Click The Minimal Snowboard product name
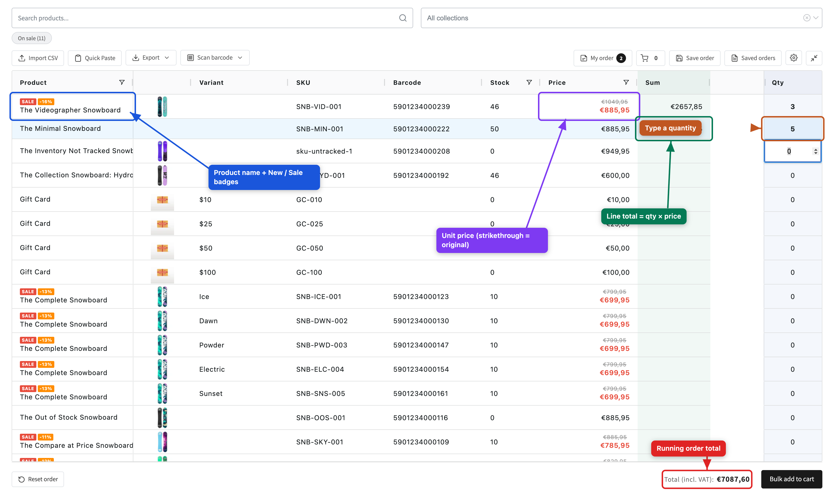This screenshot has width=834, height=504. coord(60,128)
